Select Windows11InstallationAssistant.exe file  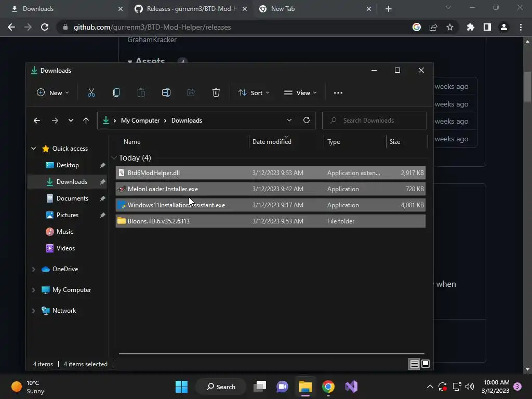pos(270,205)
